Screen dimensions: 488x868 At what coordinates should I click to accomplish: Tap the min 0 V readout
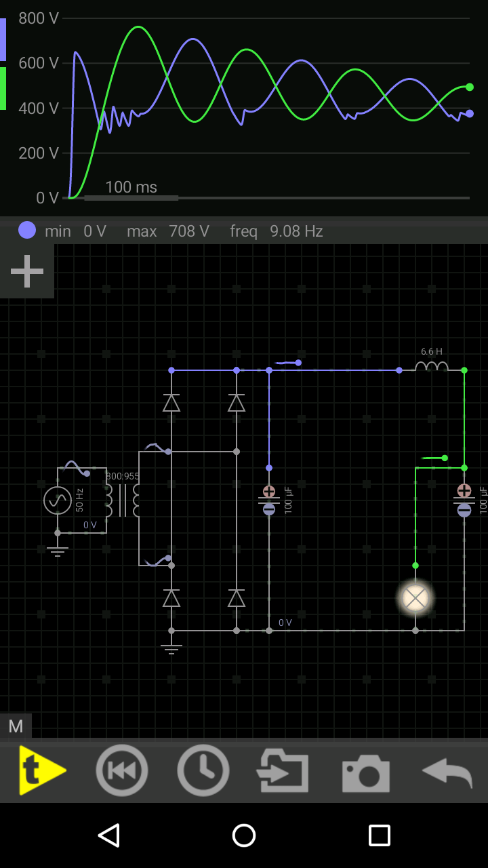tap(76, 231)
